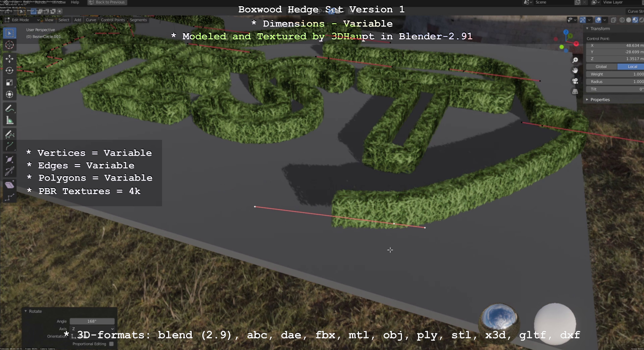Screen dimensions: 644x350
Task: Collapse the Rotate operator panel
Action: pyautogui.click(x=25, y=311)
